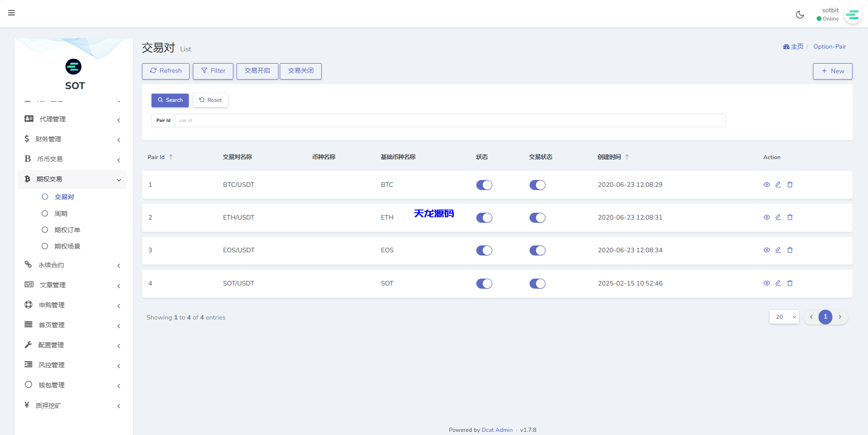Expand the 风控管理 menu chevron
Image resolution: width=868 pixels, height=435 pixels.
[x=119, y=366]
